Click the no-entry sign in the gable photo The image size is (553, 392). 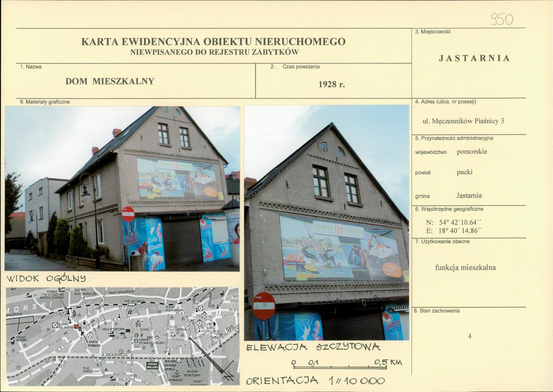point(264,306)
